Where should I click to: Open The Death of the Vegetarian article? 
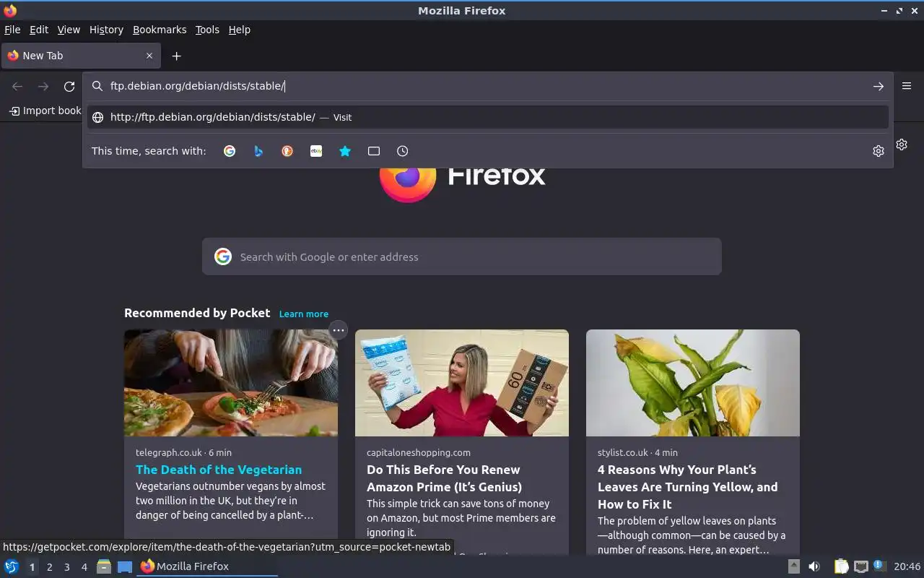click(219, 470)
